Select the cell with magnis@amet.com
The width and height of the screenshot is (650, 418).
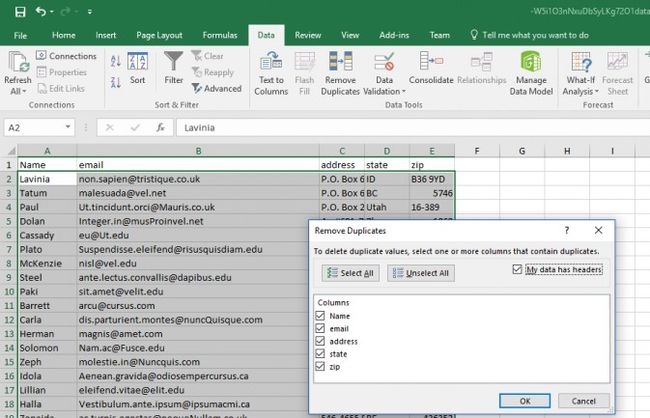tap(198, 334)
